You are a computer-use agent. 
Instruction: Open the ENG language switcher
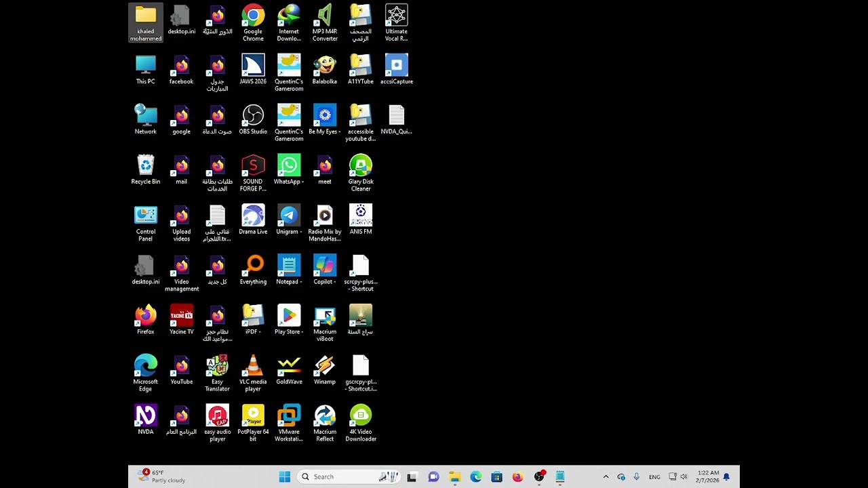click(654, 476)
